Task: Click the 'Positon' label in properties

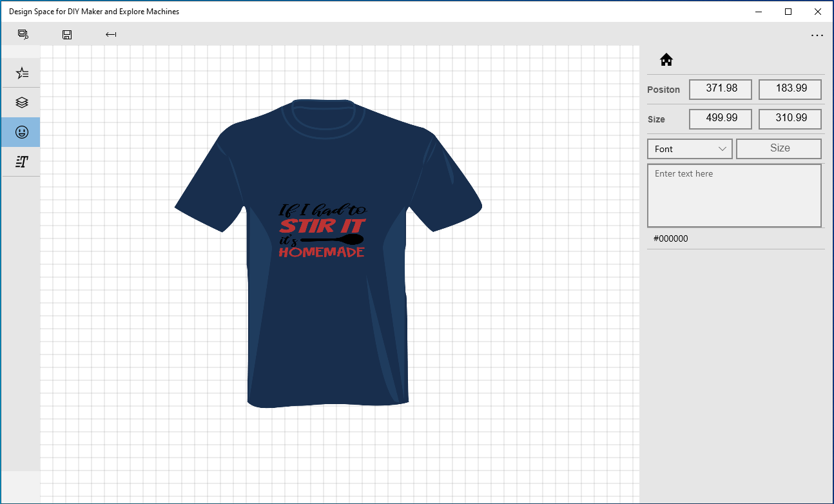Action: pyautogui.click(x=663, y=90)
